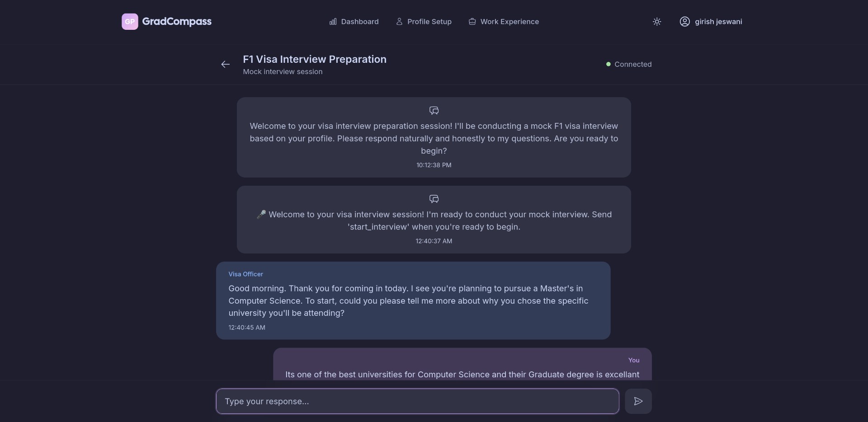Click the Mock interview session subtitle
Screen dimensions: 868x422
(x=283, y=71)
